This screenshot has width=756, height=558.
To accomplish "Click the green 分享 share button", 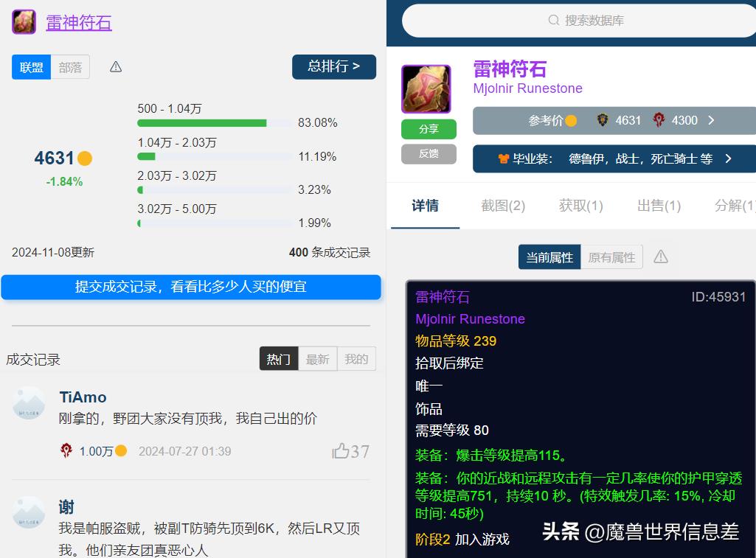I will (429, 129).
